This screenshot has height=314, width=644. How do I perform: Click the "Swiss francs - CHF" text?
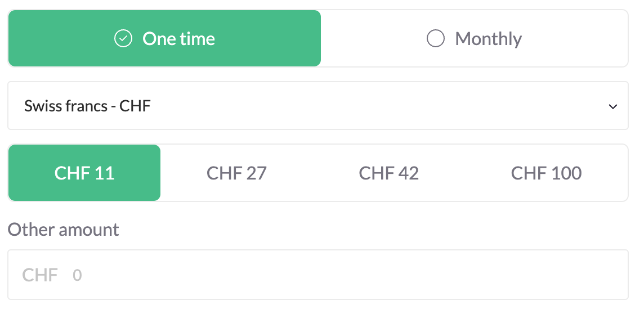(x=87, y=106)
